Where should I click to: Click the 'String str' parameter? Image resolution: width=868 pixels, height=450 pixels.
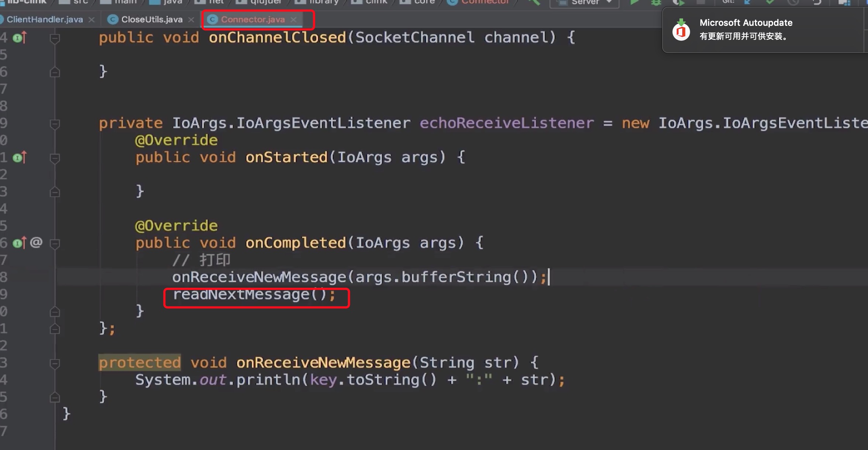(469, 363)
